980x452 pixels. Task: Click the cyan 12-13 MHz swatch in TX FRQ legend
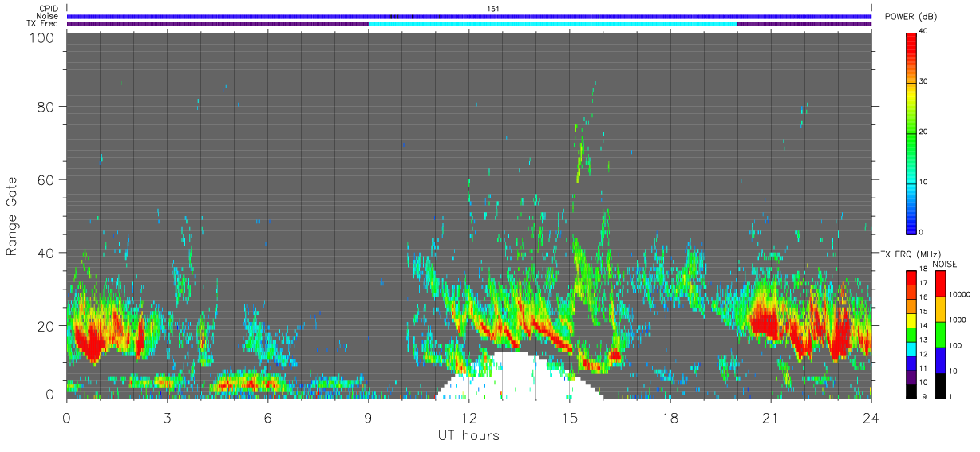(x=911, y=348)
